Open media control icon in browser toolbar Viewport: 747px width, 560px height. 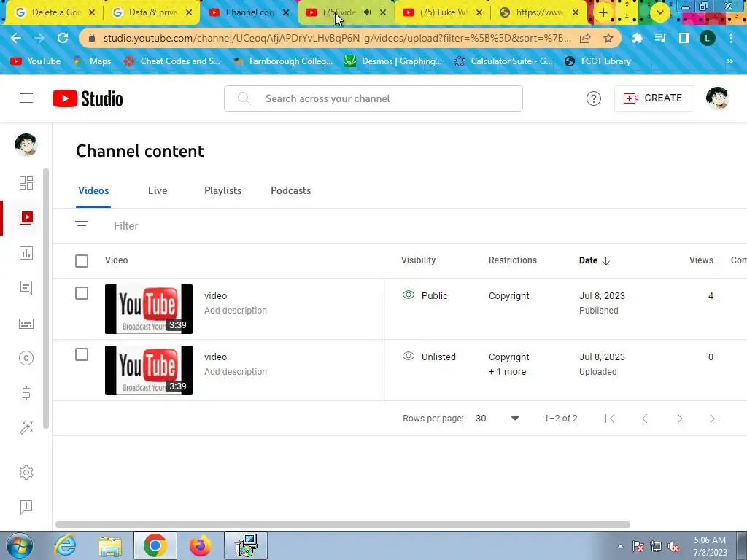point(660,38)
